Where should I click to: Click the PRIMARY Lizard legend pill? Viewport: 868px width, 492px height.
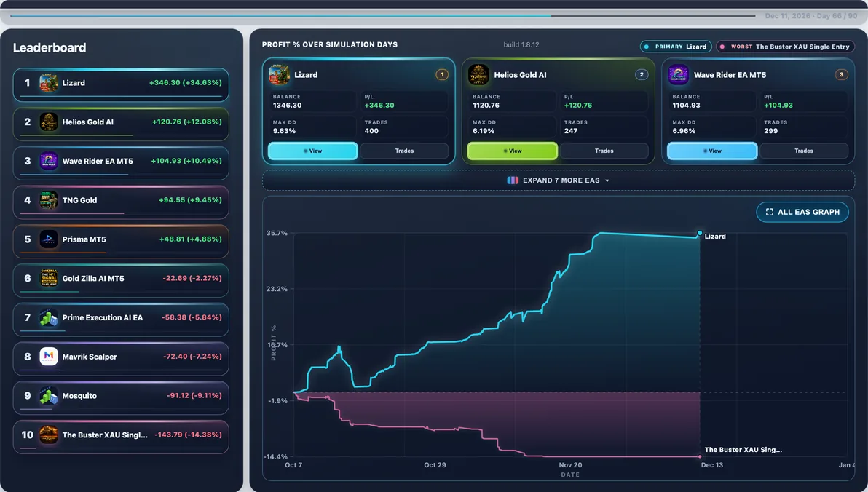click(676, 47)
